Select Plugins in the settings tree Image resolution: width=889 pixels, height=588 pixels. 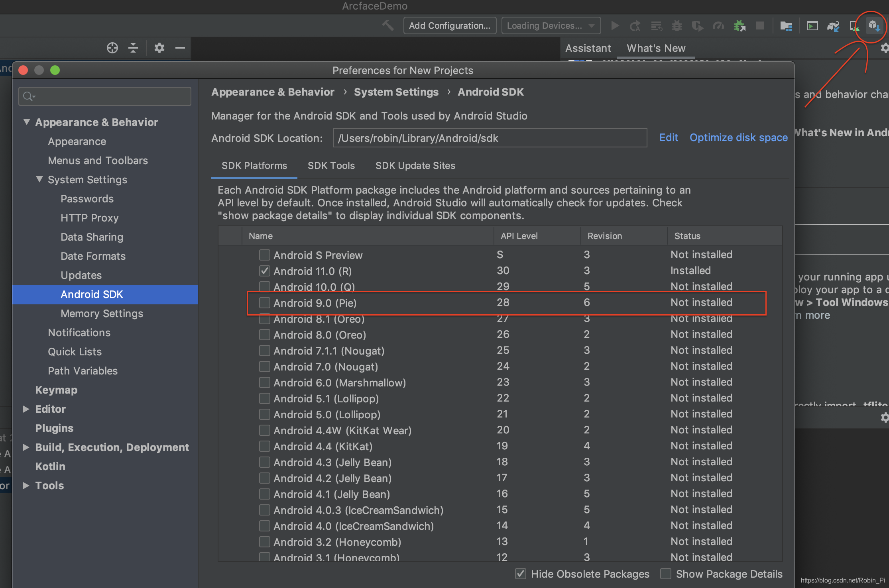[x=54, y=428]
